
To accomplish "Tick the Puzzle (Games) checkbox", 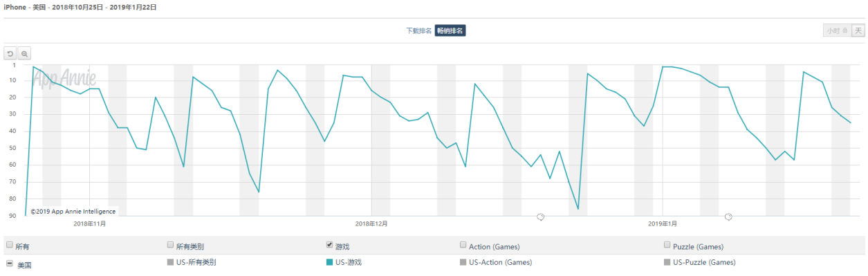I will click(x=667, y=245).
